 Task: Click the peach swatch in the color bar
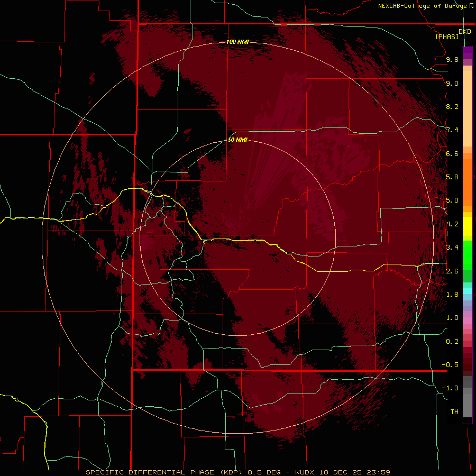467,108
